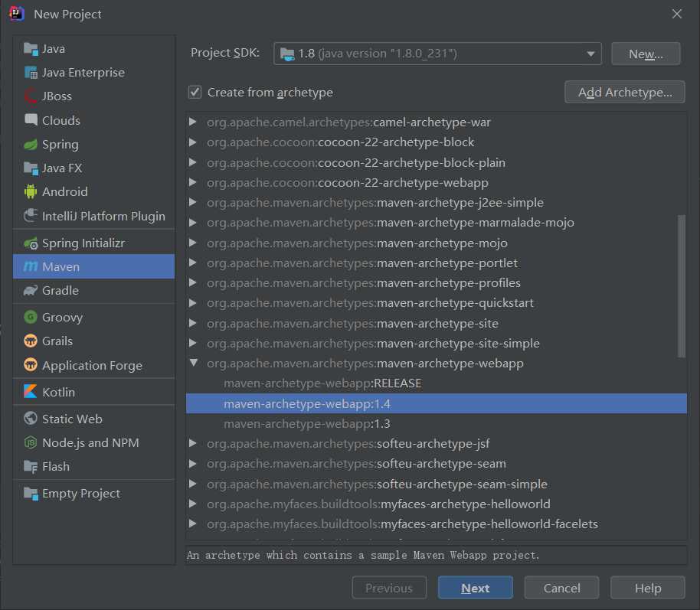
Task: Open Help for this dialog
Action: (647, 588)
